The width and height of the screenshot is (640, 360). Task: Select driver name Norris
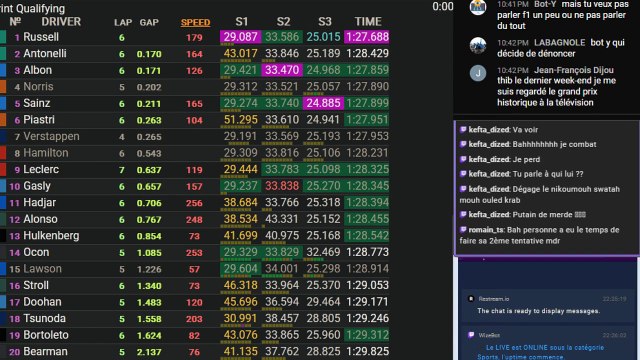[x=38, y=87]
